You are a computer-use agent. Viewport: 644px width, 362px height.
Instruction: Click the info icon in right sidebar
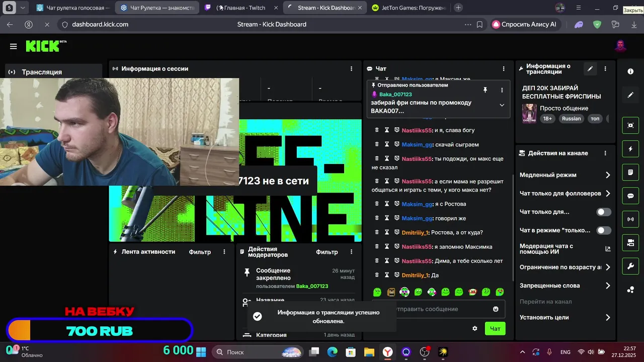tap(630, 71)
